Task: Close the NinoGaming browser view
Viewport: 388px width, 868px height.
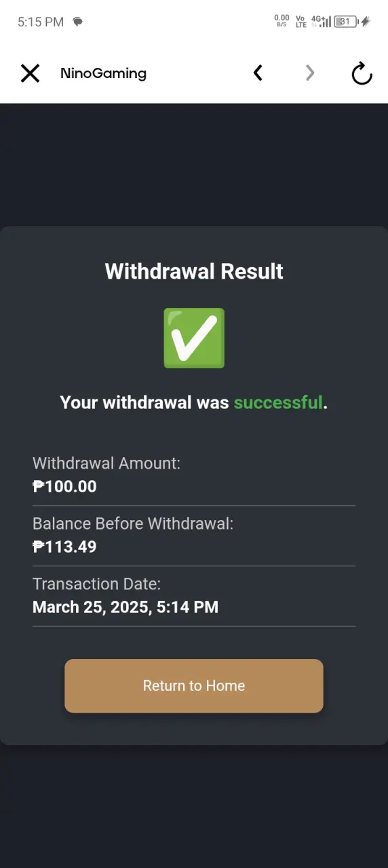Action: pyautogui.click(x=30, y=73)
